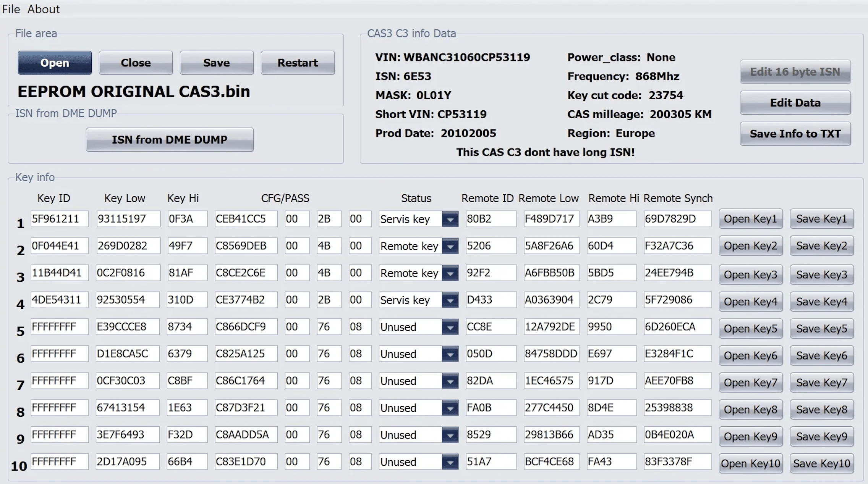Image resolution: width=868 pixels, height=484 pixels.
Task: Click Remote Synch field containing 25398838
Action: pyautogui.click(x=678, y=408)
